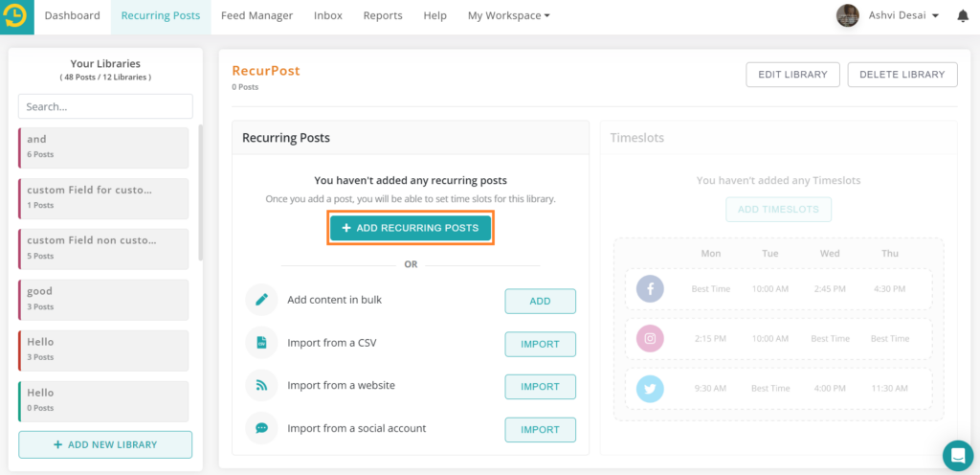This screenshot has width=980, height=475.
Task: Click the library Search field
Action: (105, 106)
